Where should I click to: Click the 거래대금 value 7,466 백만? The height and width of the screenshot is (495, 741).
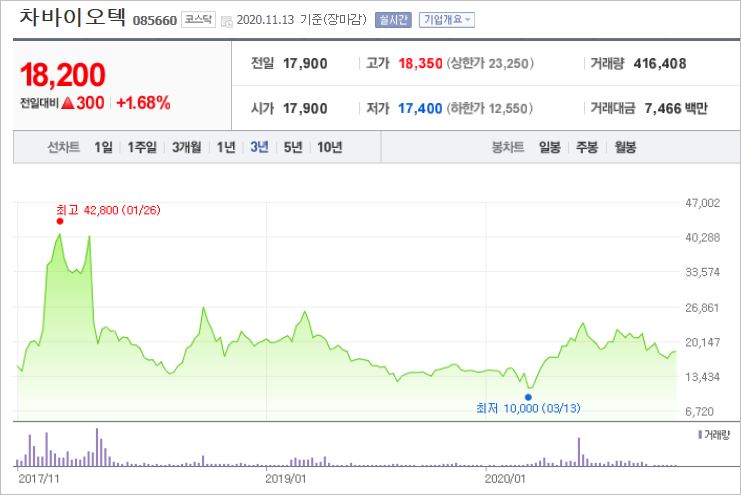click(676, 109)
